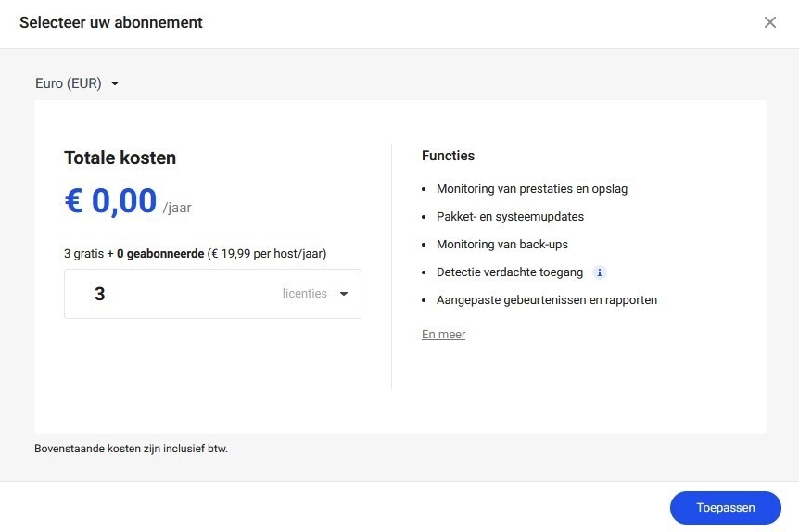This screenshot has height=532, width=799.
Task: Select 'Monitoring van prestaties en opslag' text
Action: click(x=531, y=188)
